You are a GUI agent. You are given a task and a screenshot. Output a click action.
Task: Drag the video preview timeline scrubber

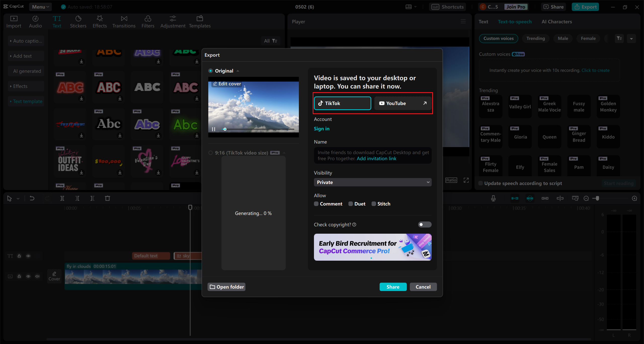coord(224,129)
